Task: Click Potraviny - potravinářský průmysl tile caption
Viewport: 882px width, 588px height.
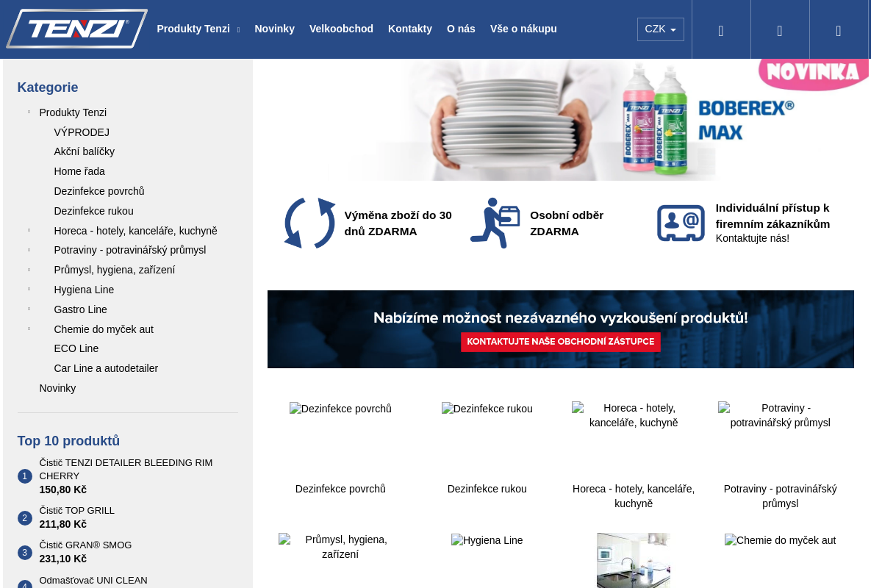Action: 781,496
